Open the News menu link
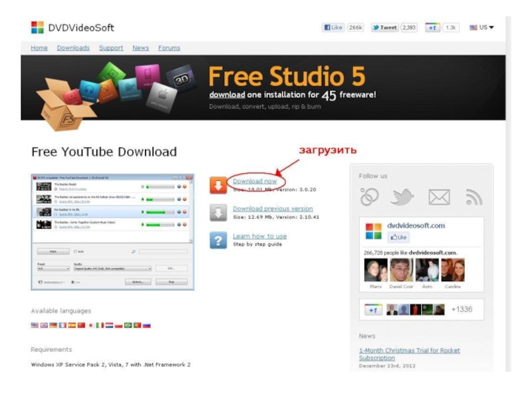 pyautogui.click(x=140, y=48)
